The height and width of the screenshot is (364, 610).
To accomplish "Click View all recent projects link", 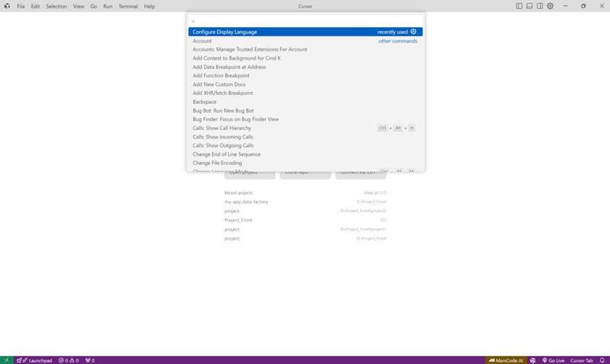I will pyautogui.click(x=375, y=193).
